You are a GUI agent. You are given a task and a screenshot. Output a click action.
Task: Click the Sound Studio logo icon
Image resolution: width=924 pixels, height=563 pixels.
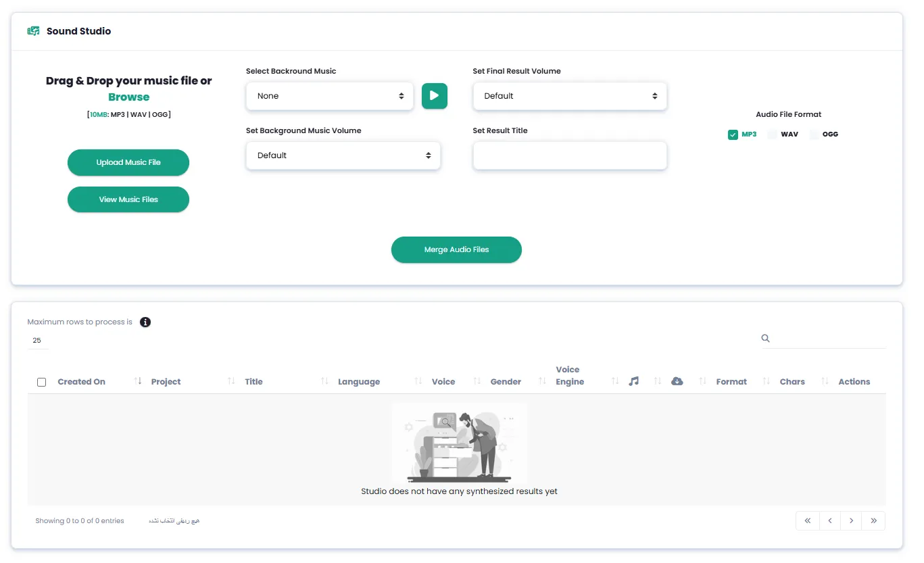[x=33, y=31]
